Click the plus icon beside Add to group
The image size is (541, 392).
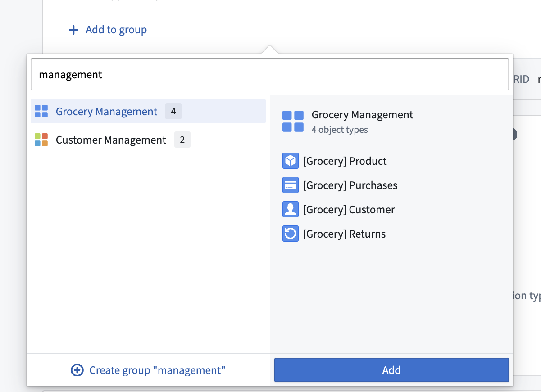(x=73, y=30)
